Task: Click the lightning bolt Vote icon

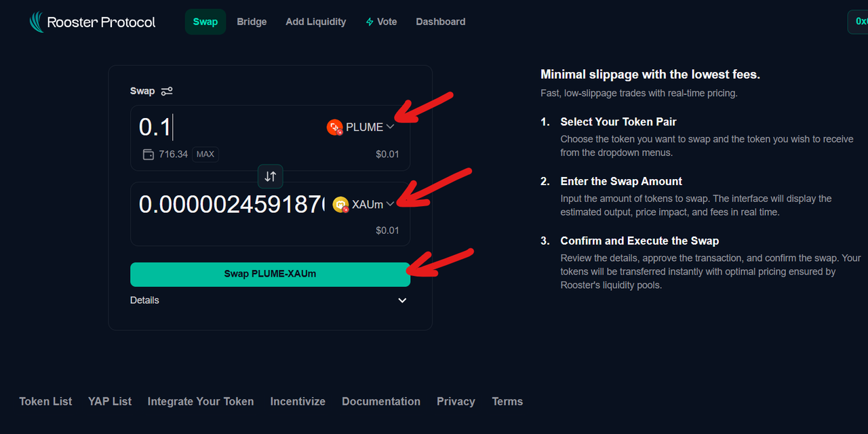Action: (x=370, y=22)
